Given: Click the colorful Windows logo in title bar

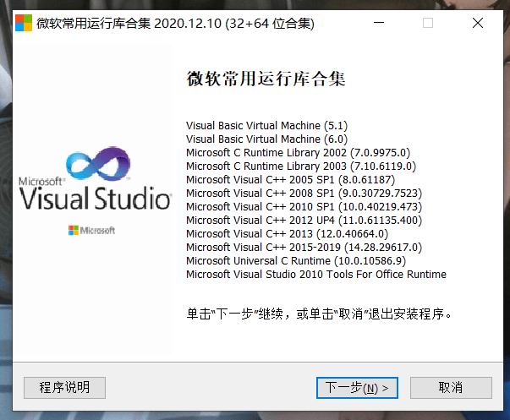Looking at the screenshot, I should (24, 23).
